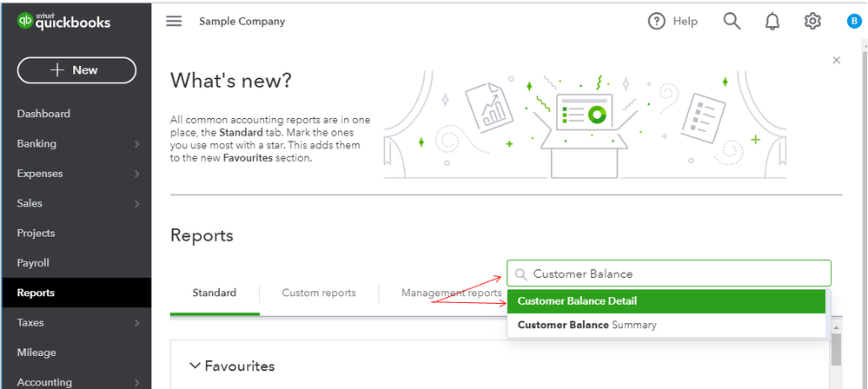Image resolution: width=868 pixels, height=389 pixels.
Task: Toggle the hamburger navigation menu
Action: click(174, 22)
